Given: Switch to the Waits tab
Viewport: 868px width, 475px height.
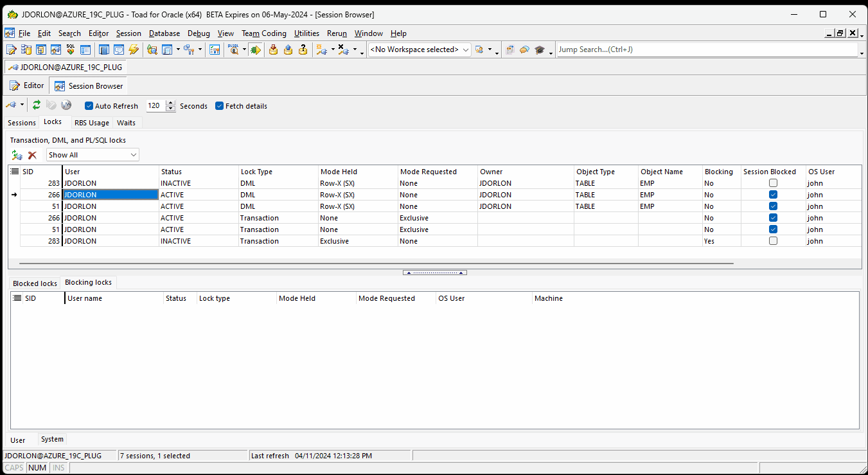Looking at the screenshot, I should (126, 123).
